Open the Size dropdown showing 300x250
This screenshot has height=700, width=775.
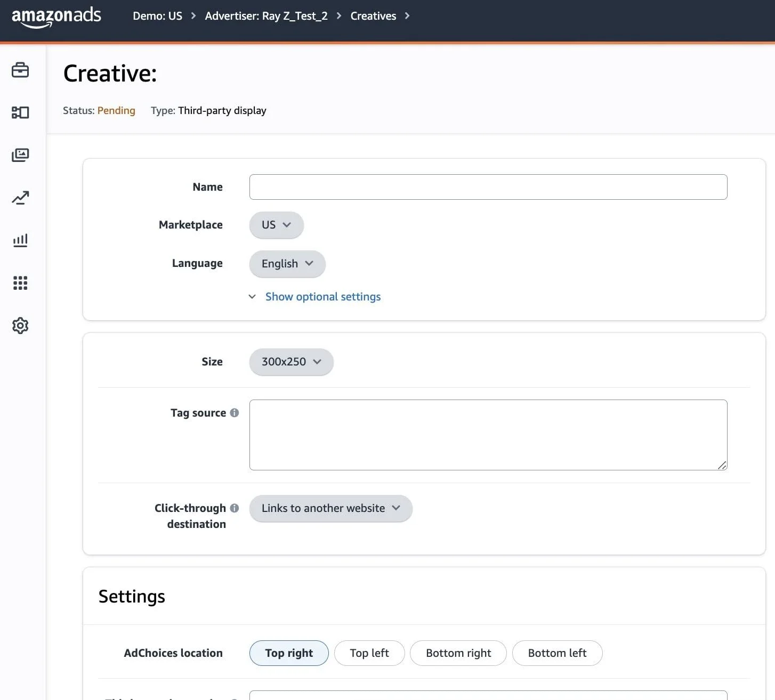coord(290,362)
